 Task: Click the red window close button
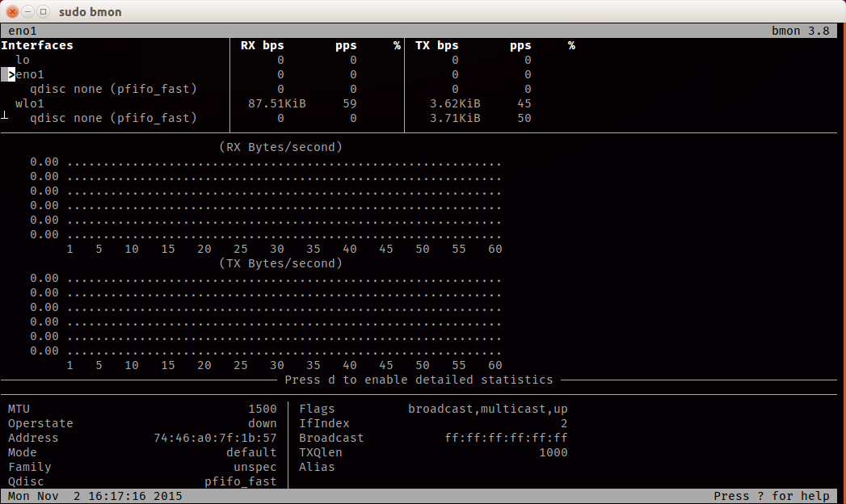13,12
